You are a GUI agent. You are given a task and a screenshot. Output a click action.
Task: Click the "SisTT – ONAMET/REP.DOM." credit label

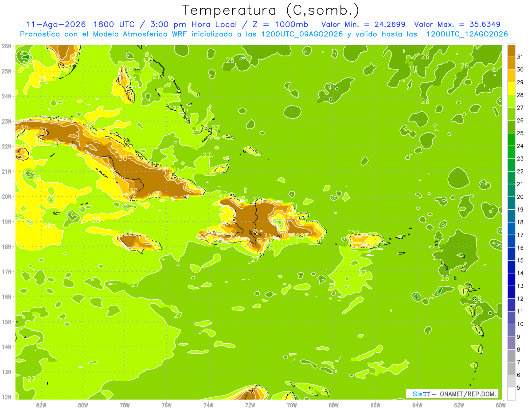452,394
